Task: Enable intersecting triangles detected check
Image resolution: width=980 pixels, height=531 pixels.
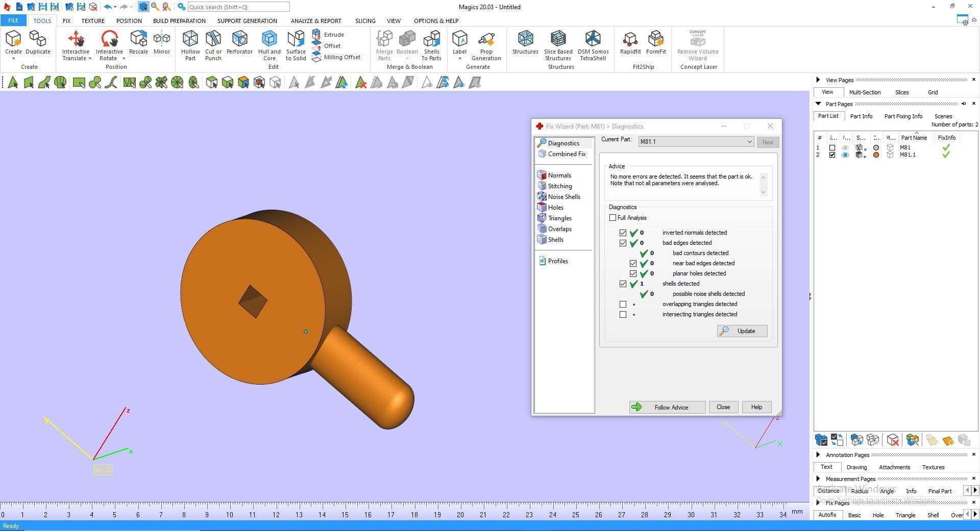Action: (623, 314)
